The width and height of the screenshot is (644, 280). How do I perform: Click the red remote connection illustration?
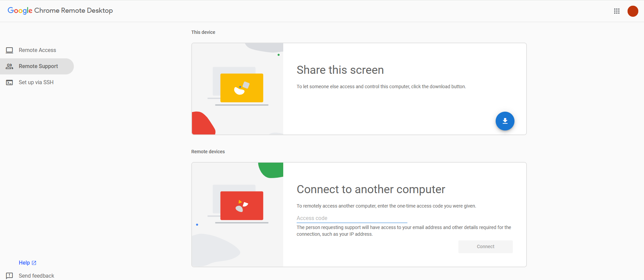click(x=242, y=206)
